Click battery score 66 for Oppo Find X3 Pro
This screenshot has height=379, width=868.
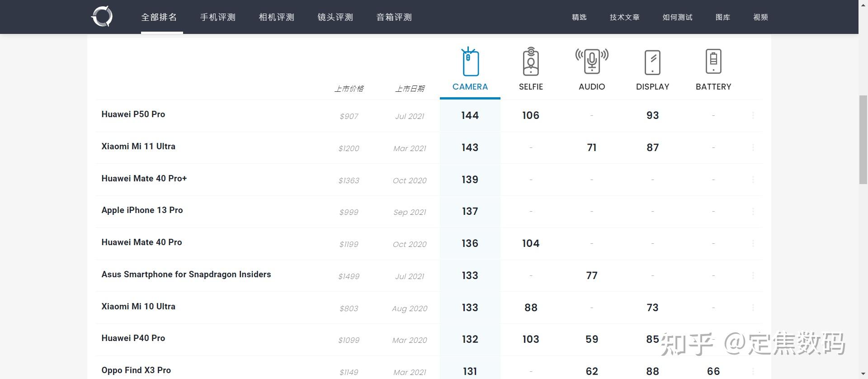(713, 372)
